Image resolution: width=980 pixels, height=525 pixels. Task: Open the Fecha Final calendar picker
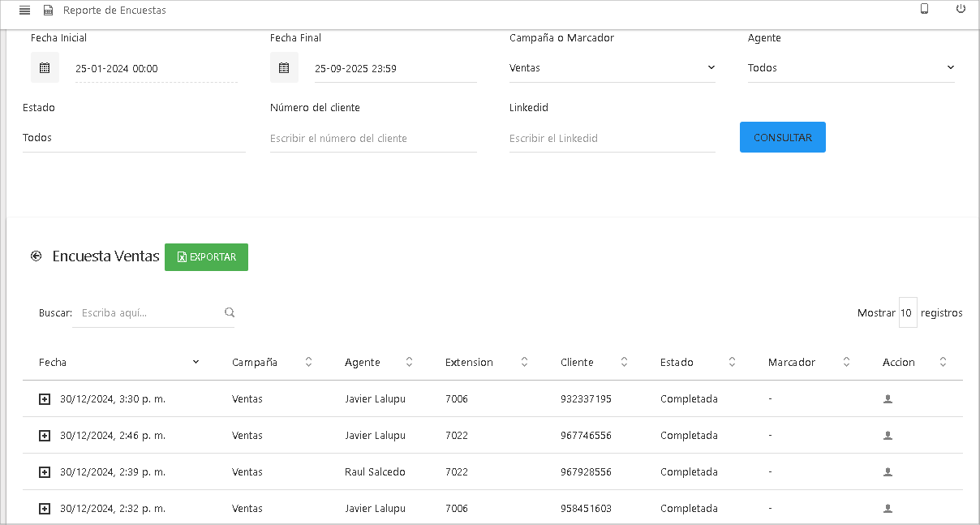coord(284,68)
